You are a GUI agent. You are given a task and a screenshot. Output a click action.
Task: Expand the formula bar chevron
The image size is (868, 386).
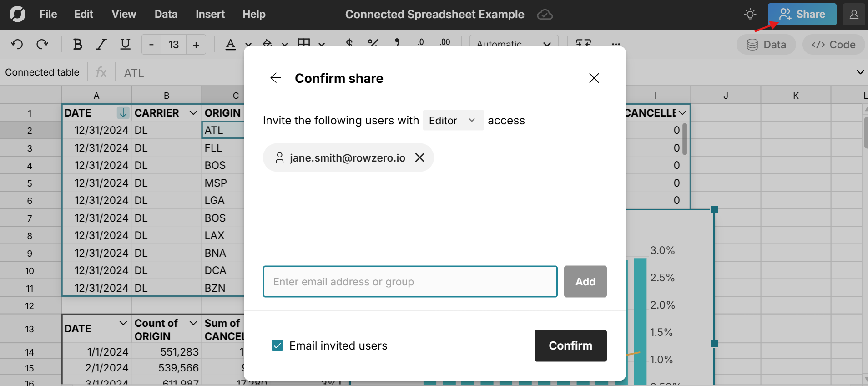[x=860, y=72]
